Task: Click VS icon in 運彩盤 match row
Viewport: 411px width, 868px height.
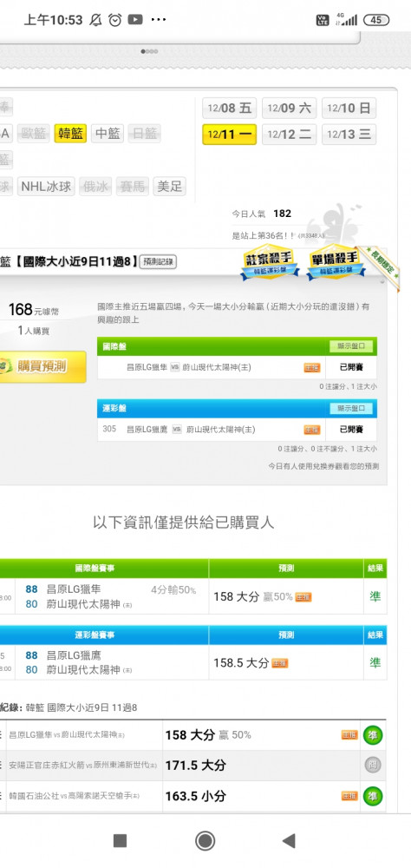Action: (177, 429)
